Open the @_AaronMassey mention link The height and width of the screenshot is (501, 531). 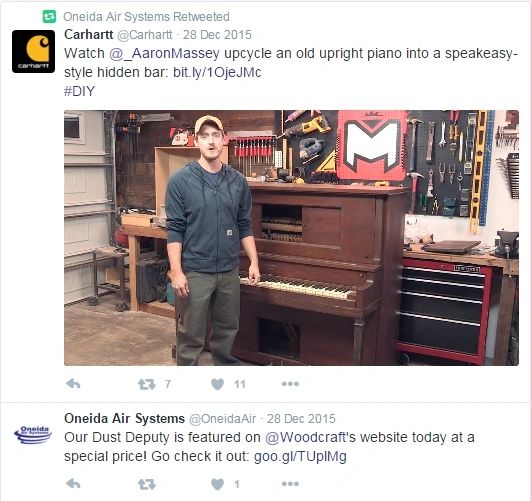tap(164, 54)
